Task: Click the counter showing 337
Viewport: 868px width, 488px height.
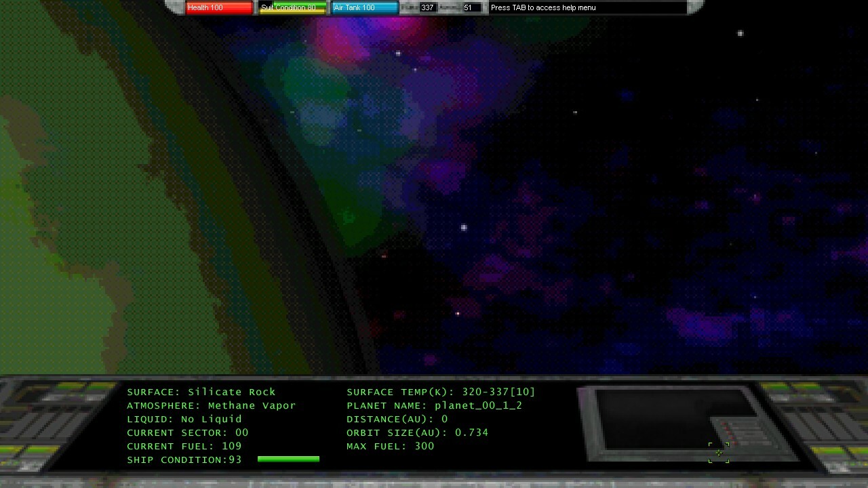Action: click(427, 7)
